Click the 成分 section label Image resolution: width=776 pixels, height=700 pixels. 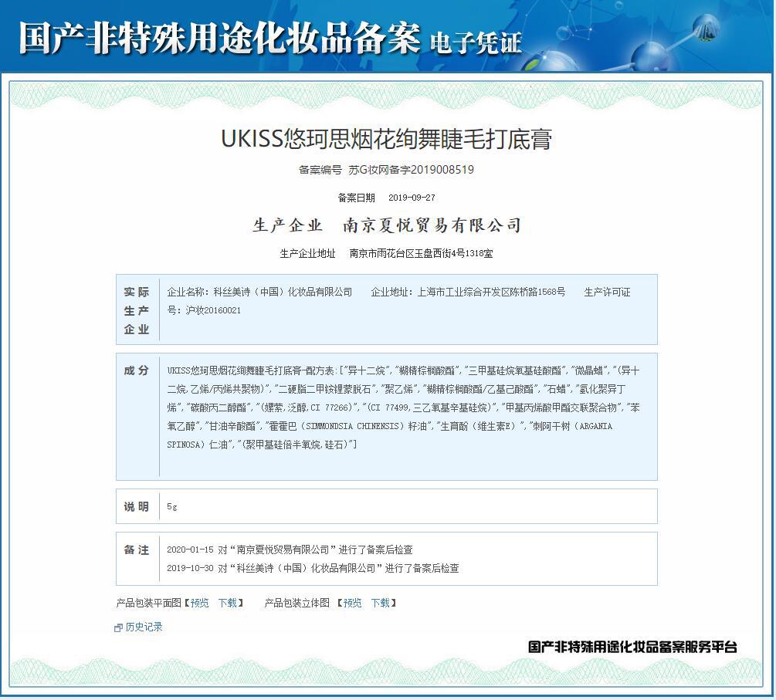(x=137, y=370)
